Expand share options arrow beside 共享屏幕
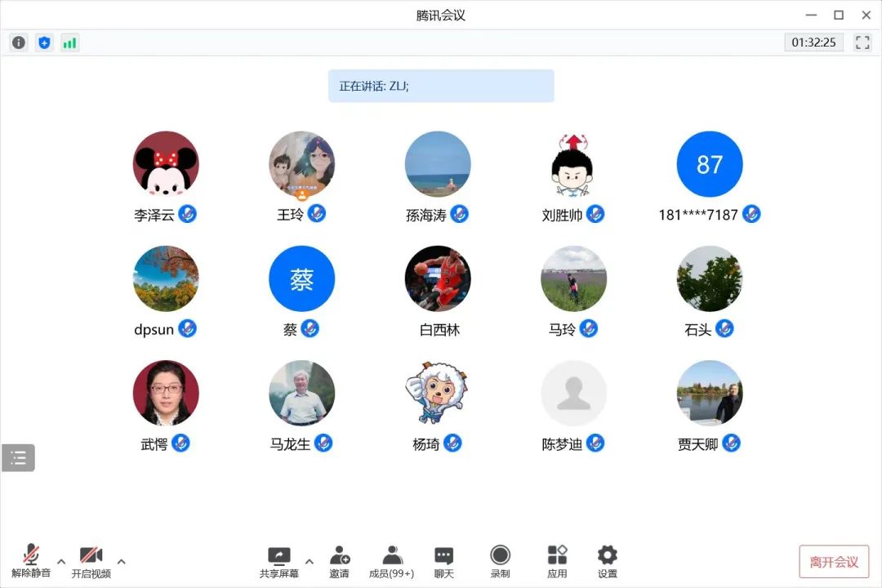 coord(310,561)
